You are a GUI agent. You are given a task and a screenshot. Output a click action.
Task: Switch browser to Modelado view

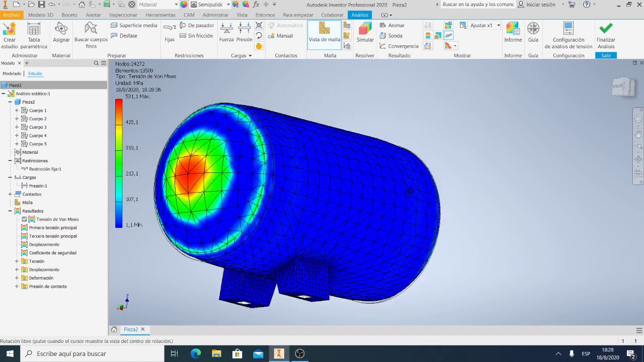point(12,73)
